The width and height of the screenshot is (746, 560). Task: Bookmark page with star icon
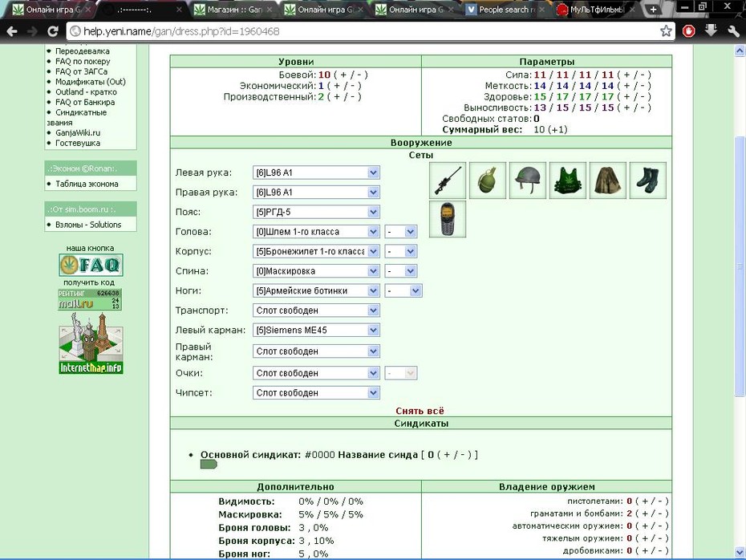click(666, 31)
